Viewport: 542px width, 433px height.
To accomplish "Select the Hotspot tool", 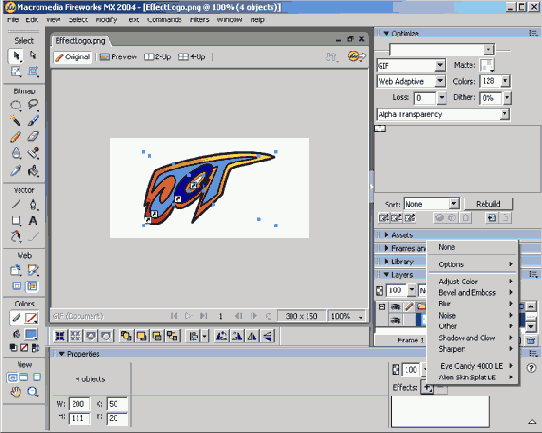I will pos(16,270).
